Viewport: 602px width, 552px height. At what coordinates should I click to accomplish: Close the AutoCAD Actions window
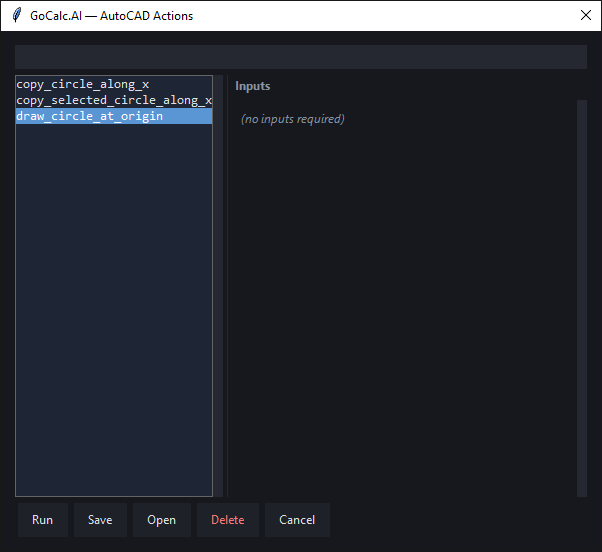[x=585, y=15]
